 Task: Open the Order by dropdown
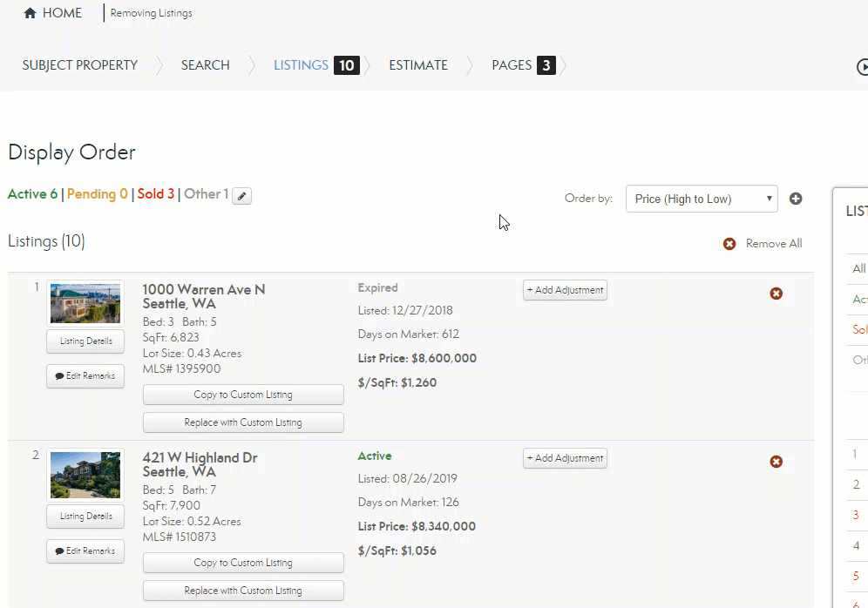coord(701,199)
